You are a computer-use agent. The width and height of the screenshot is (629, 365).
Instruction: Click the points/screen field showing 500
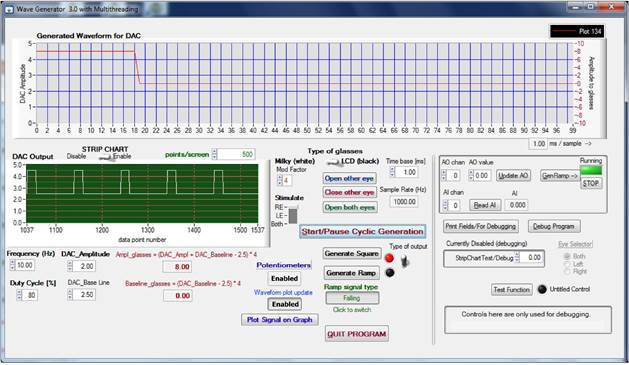pos(236,154)
